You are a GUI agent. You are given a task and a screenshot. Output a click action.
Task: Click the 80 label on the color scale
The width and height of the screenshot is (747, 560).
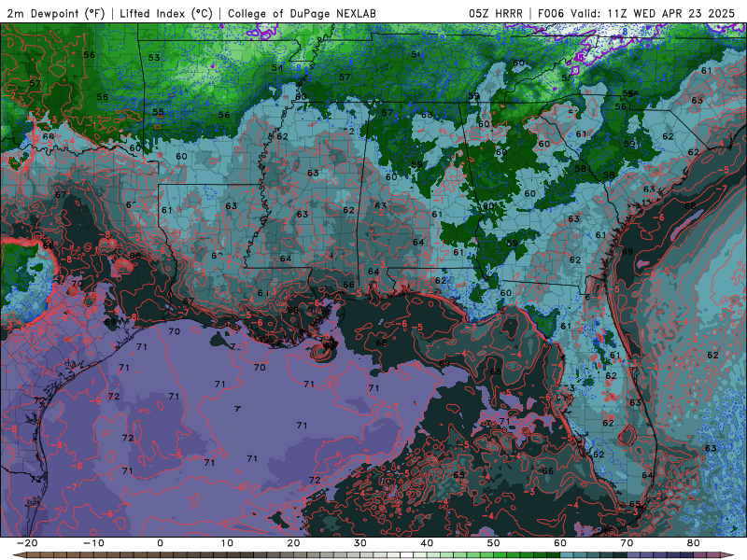point(694,543)
